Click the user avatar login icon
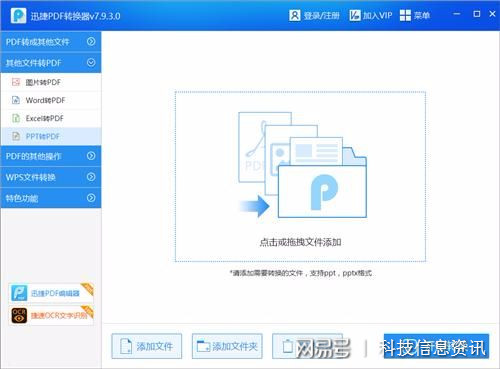This screenshot has width=500, height=369. click(295, 15)
